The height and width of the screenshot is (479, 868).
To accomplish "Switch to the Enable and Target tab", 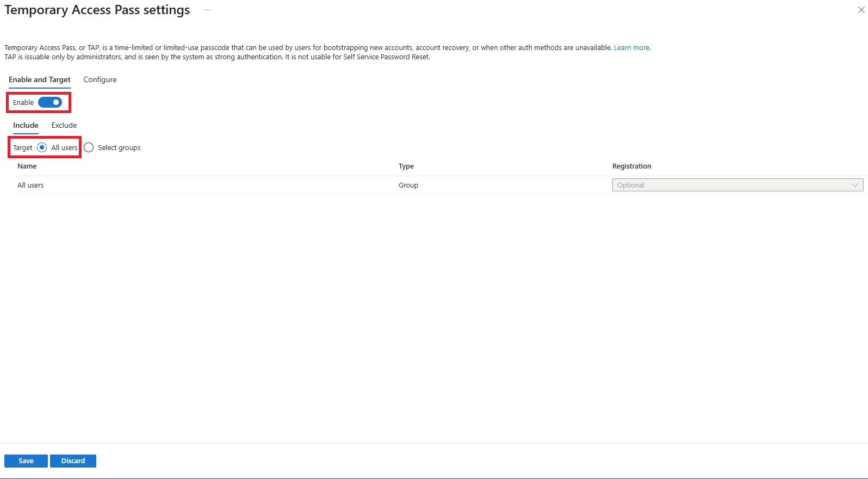I will tap(40, 80).
